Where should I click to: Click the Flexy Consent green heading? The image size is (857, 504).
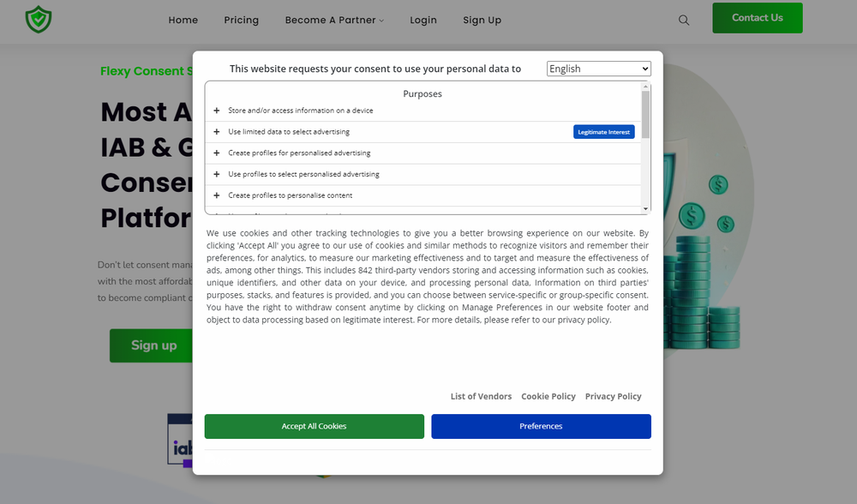click(x=147, y=71)
